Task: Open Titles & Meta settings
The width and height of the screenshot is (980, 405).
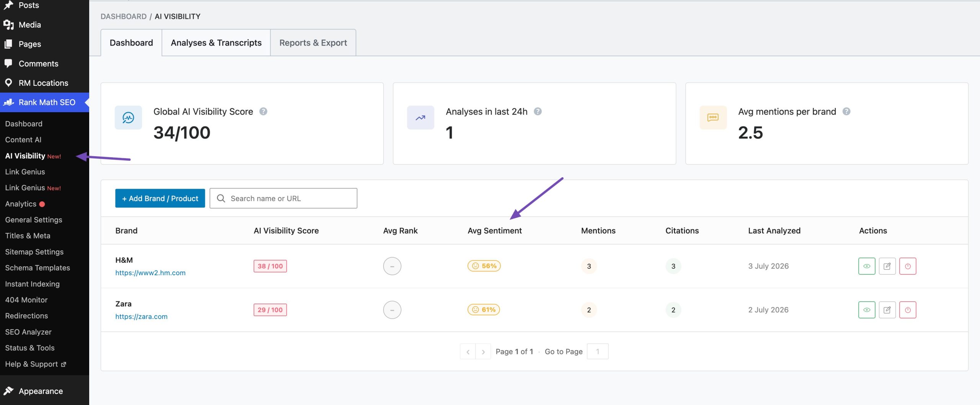Action: (28, 236)
